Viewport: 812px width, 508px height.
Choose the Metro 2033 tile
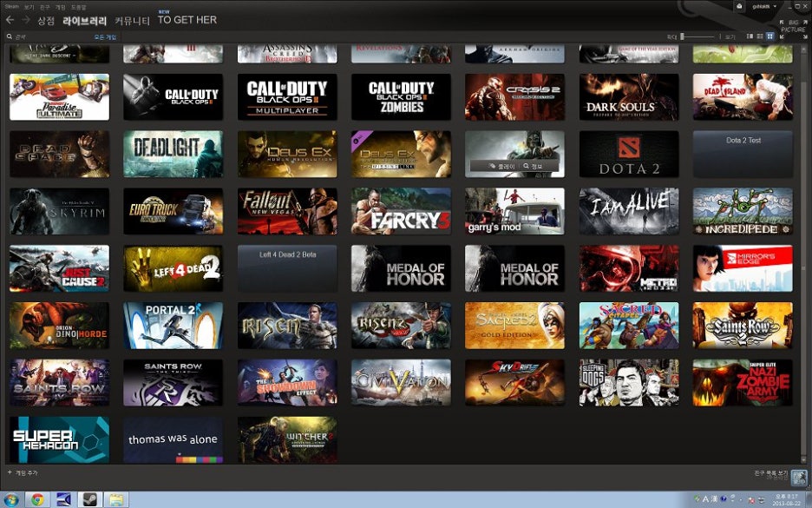pos(629,268)
